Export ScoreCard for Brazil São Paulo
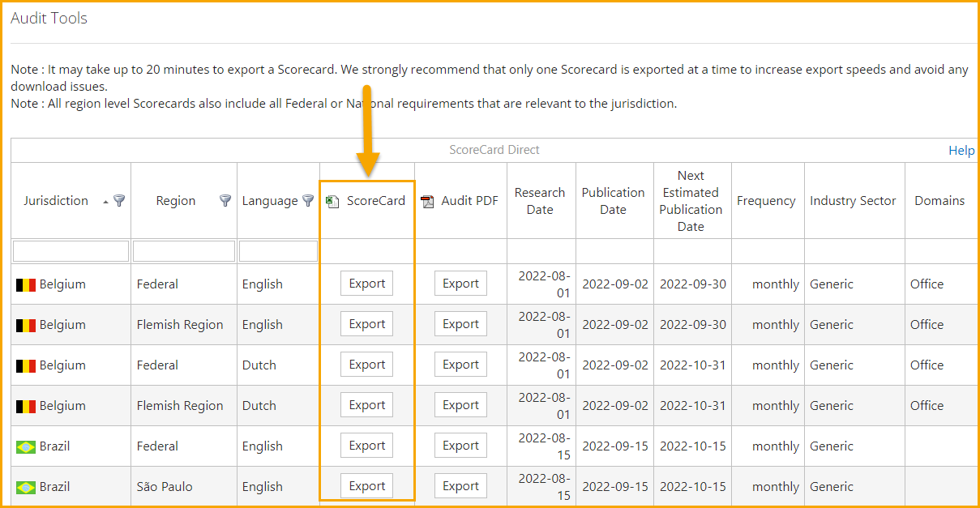The height and width of the screenshot is (508, 980). click(x=367, y=486)
